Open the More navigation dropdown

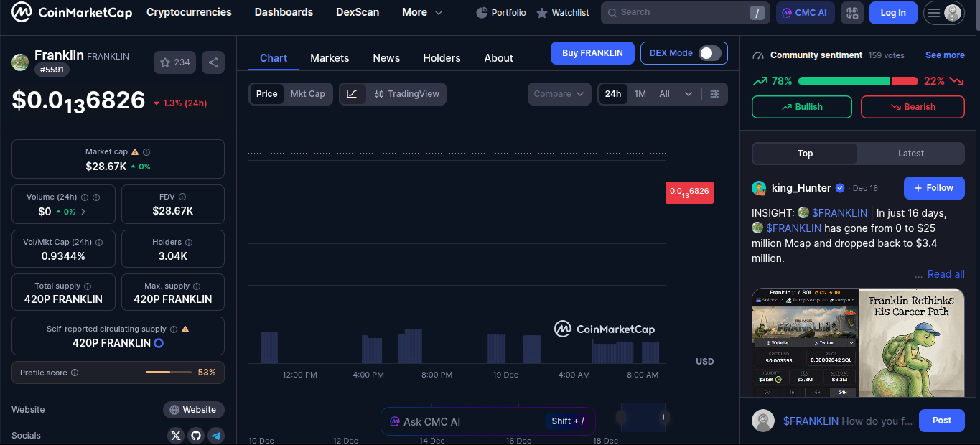coord(422,13)
